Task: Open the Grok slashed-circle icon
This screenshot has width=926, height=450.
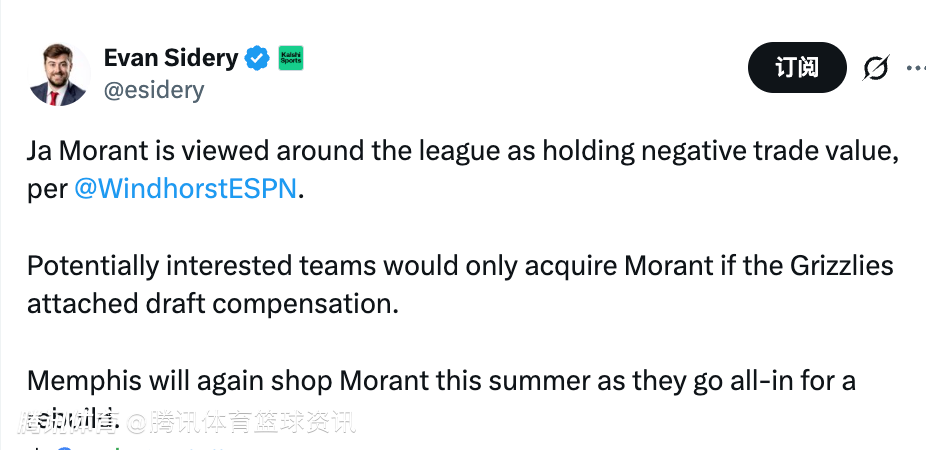Action: (x=876, y=68)
